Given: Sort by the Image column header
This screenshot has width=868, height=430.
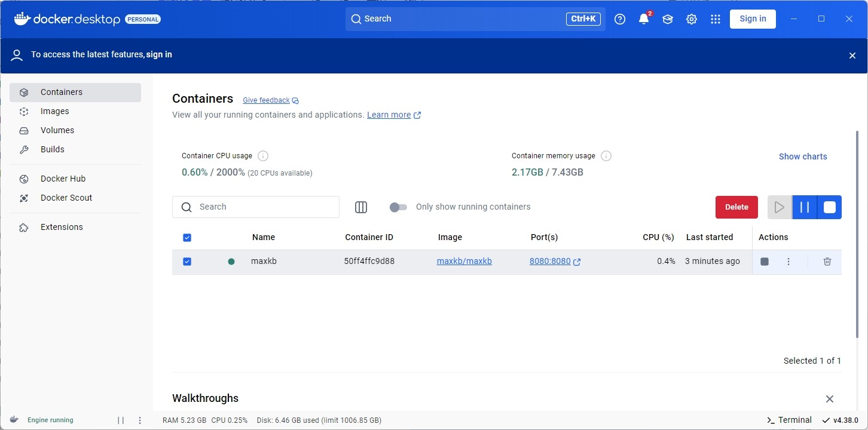Looking at the screenshot, I should click(450, 237).
